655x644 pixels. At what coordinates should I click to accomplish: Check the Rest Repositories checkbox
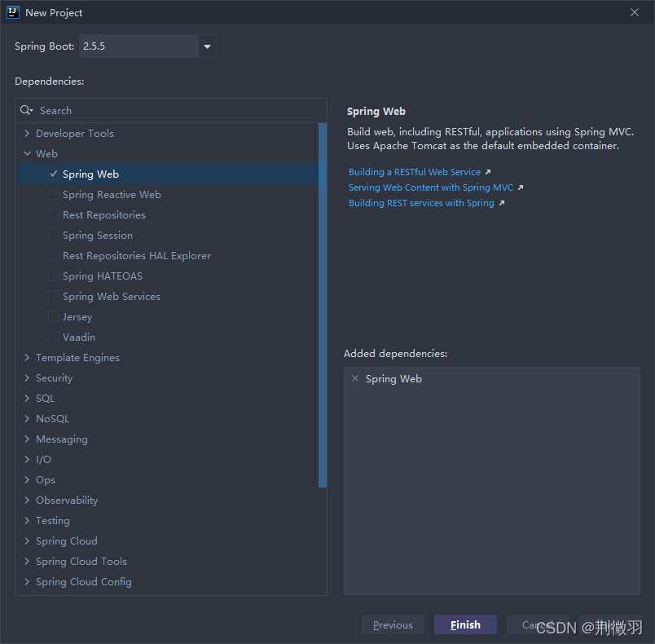click(54, 215)
